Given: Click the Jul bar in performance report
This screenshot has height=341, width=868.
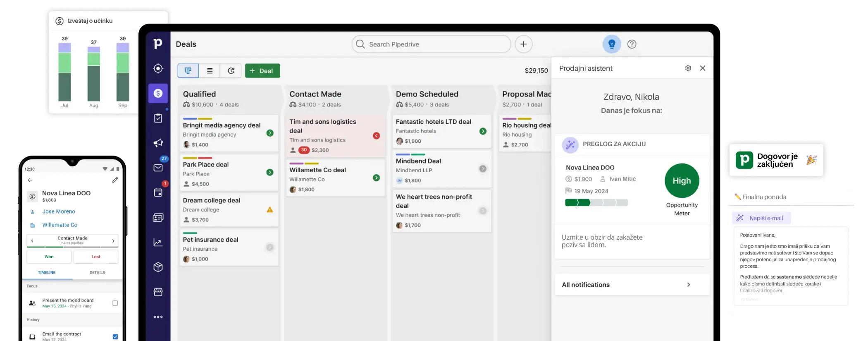Looking at the screenshot, I should click(64, 72).
